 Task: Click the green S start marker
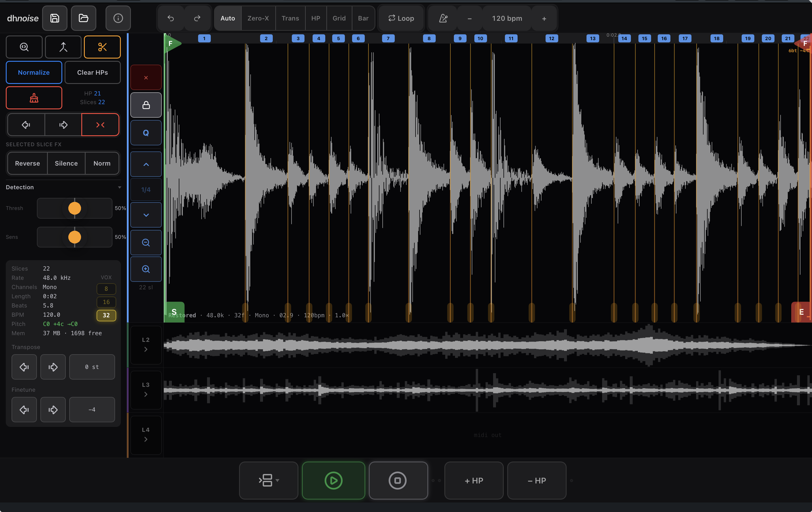coord(174,312)
